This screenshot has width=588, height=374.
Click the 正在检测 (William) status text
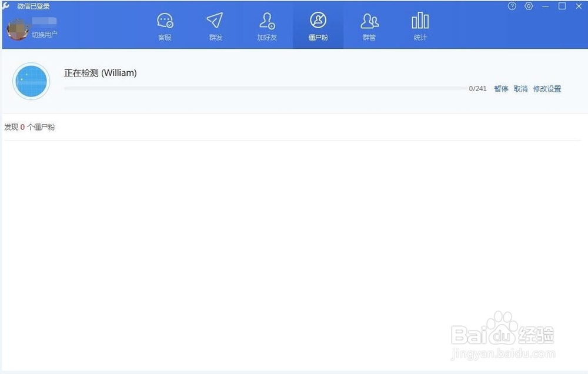pos(100,73)
